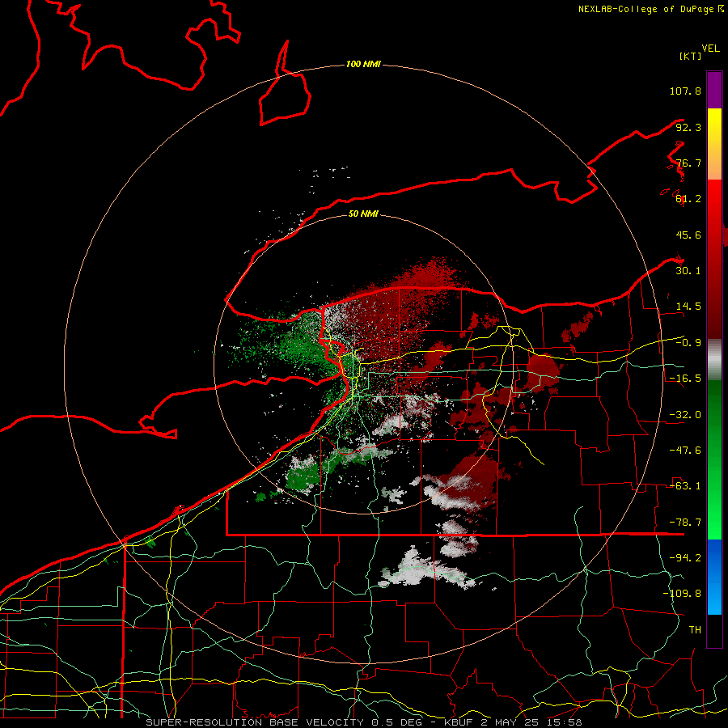This screenshot has height=728, width=728.
Task: Click the NEXLAB-College of DuPage watermark text
Action: 650,9
